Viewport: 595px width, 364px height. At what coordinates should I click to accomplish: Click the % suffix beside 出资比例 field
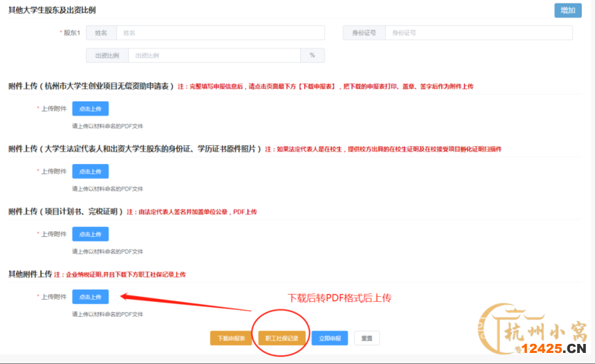[x=312, y=55]
